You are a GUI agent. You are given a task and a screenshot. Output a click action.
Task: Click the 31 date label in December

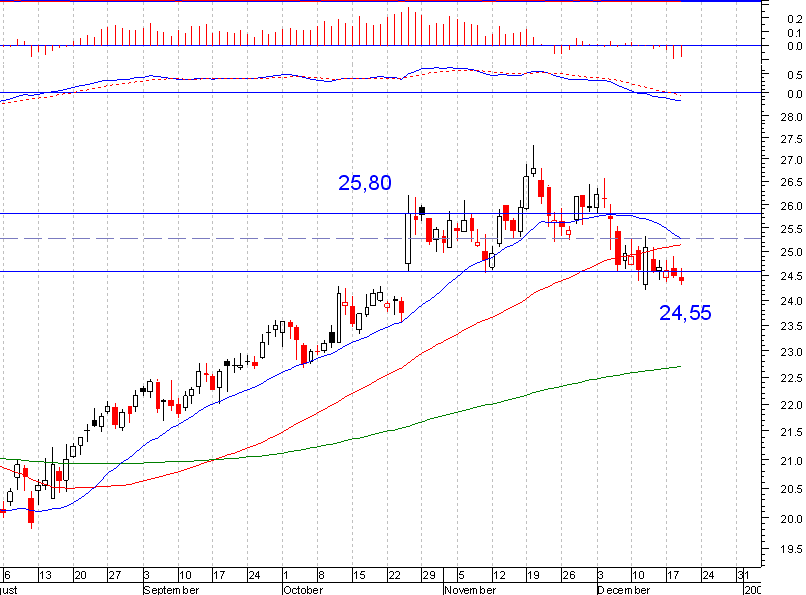tap(743, 575)
